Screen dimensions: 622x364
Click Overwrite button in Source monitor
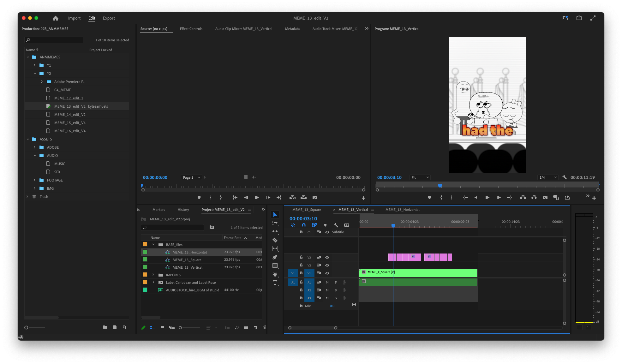[x=304, y=198]
